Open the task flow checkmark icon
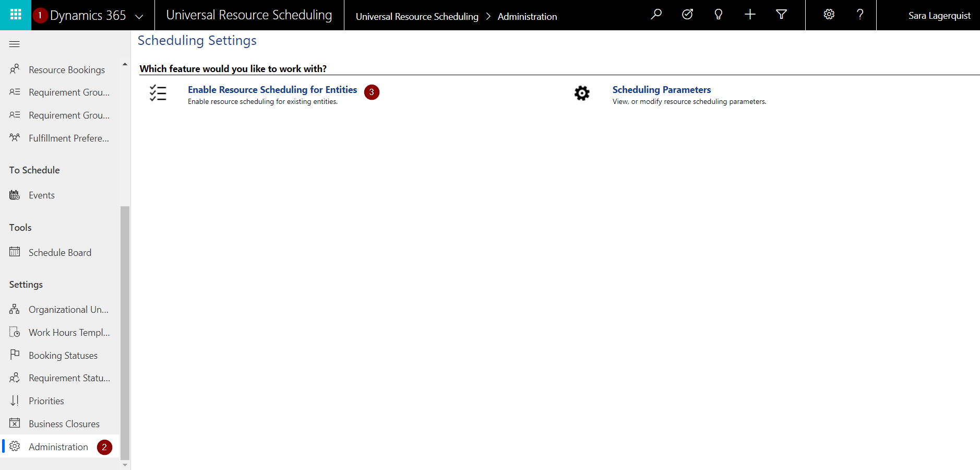 pyautogui.click(x=687, y=15)
